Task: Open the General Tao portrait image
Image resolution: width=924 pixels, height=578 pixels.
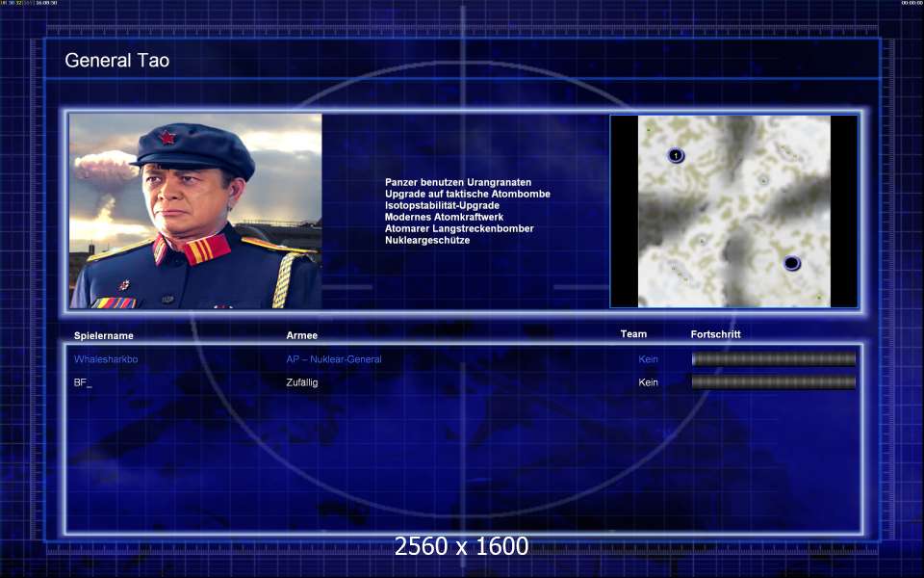Action: (x=195, y=211)
